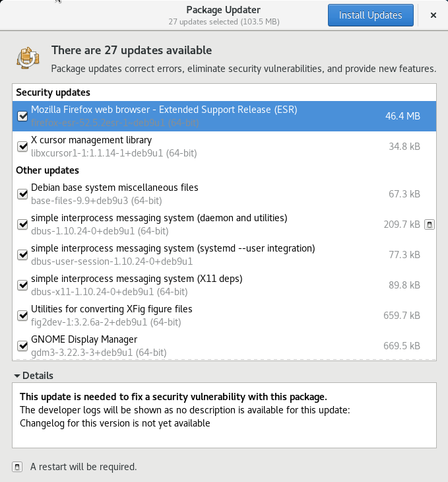Select the fig2dev XFig utilities row
The width and height of the screenshot is (448, 482).
point(198,316)
